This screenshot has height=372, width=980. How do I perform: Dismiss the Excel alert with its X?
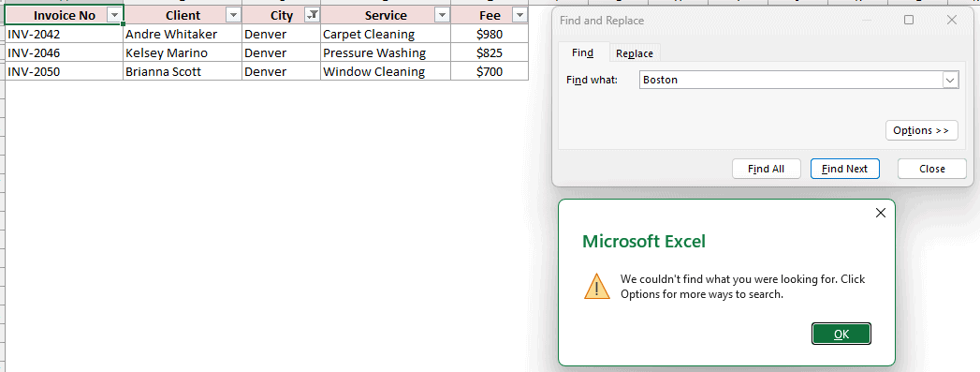(881, 214)
